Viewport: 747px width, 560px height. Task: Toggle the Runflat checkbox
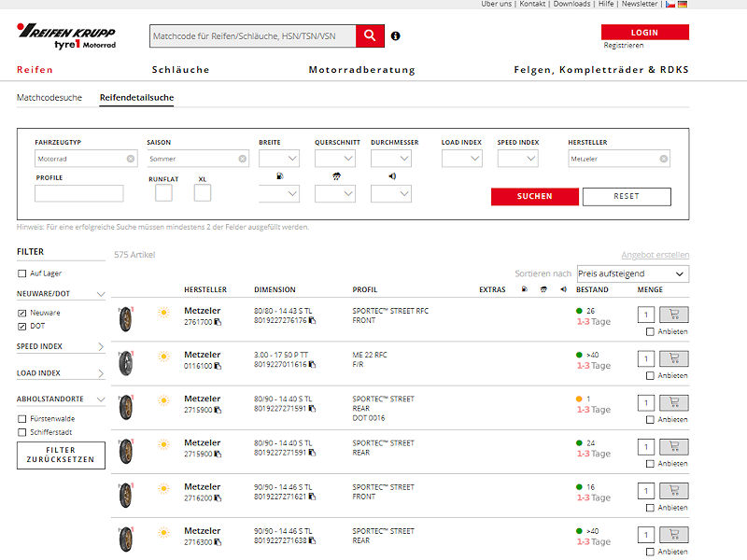click(x=163, y=193)
